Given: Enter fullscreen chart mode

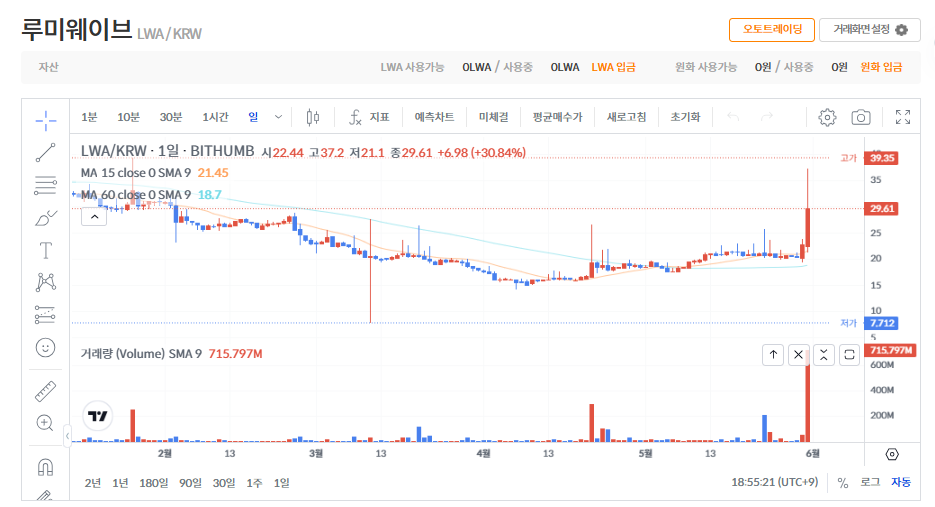Looking at the screenshot, I should point(903,117).
